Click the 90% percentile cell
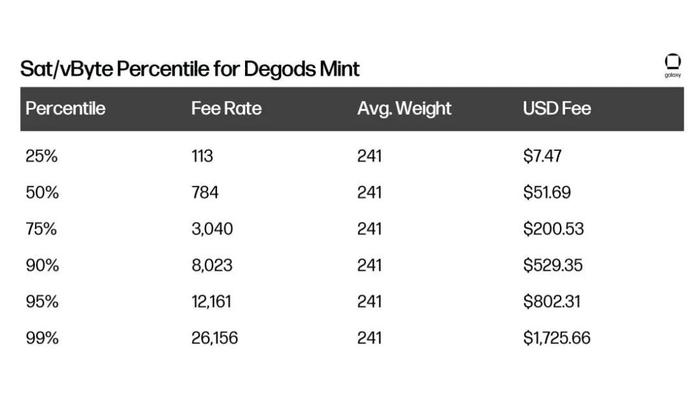The height and width of the screenshot is (394, 700). [42, 265]
